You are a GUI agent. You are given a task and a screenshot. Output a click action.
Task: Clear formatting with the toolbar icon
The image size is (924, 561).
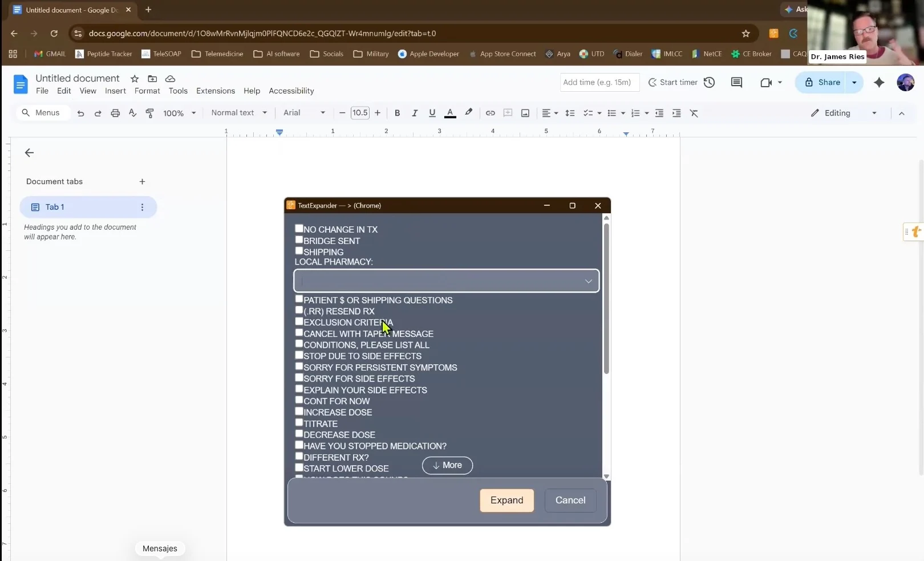point(694,113)
